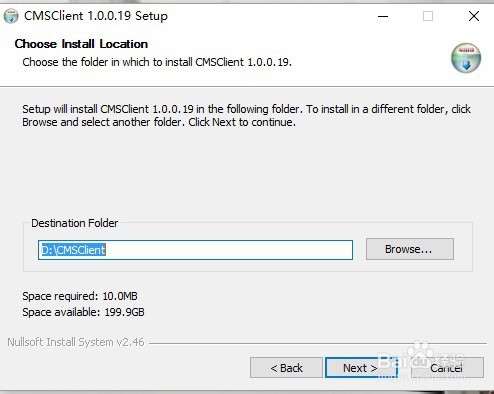Click the Choose Install Location heading

coord(81,44)
